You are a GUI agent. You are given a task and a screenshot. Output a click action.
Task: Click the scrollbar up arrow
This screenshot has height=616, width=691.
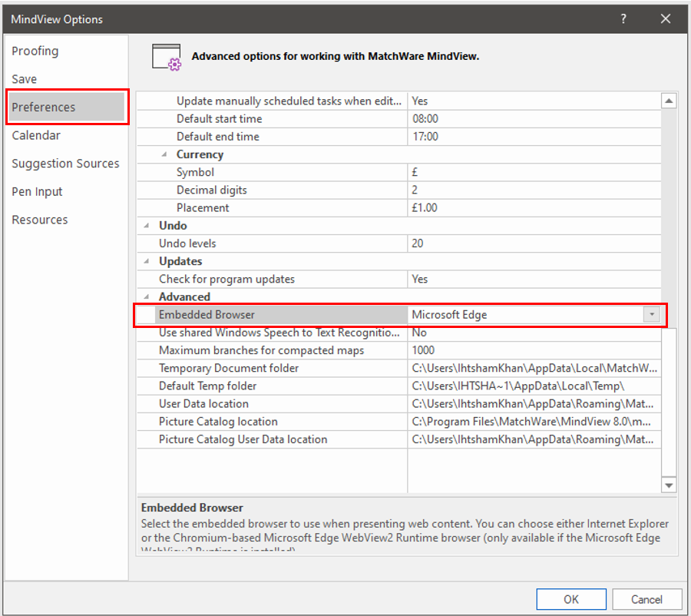coord(669,101)
